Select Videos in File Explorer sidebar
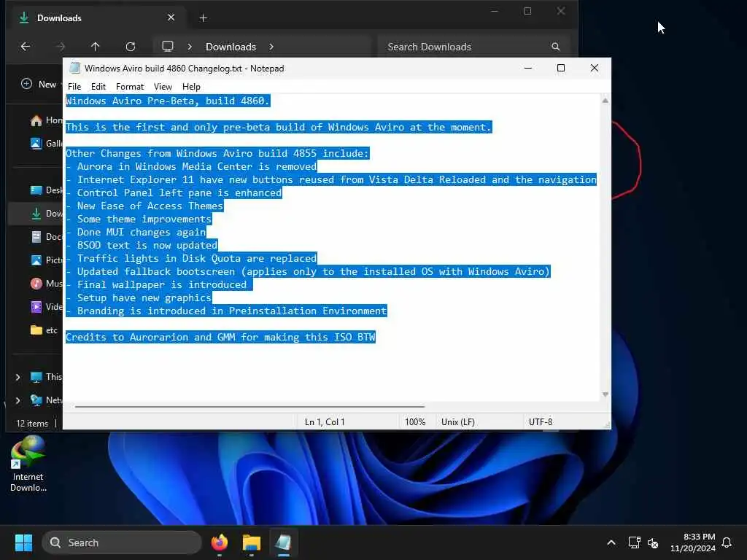 click(x=46, y=307)
